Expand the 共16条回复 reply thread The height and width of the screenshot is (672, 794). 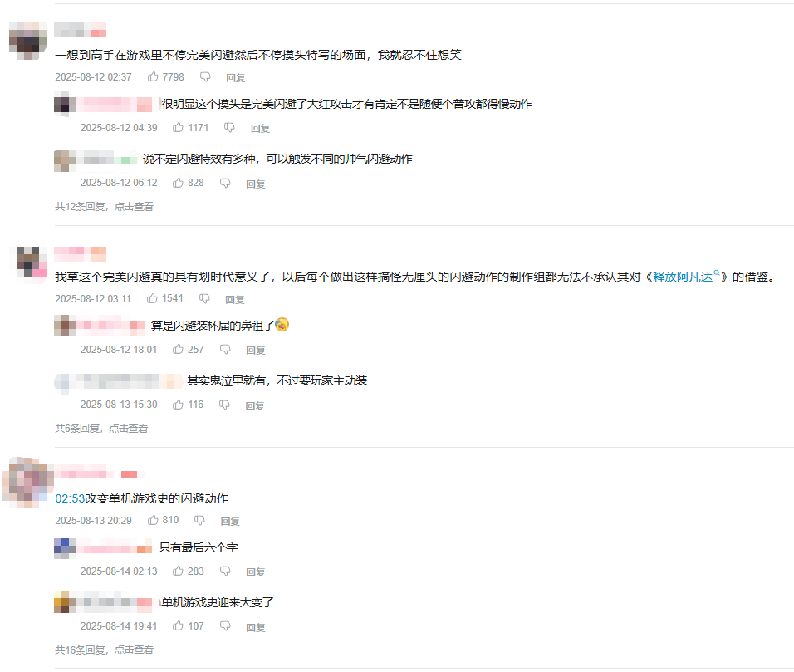[104, 650]
